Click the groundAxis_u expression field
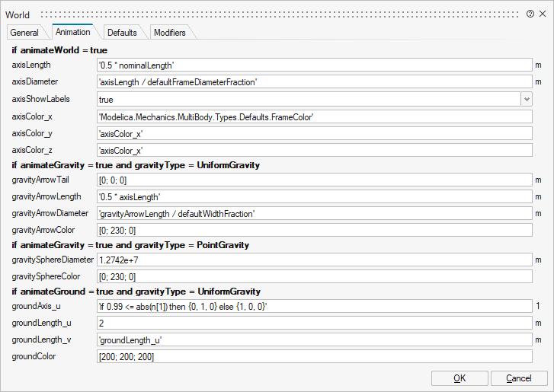 [x=313, y=307]
